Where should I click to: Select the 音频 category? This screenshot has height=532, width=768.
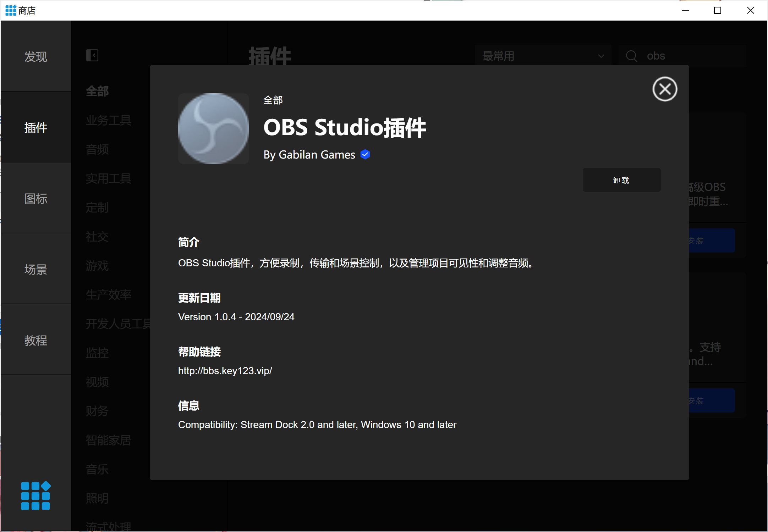pos(97,149)
